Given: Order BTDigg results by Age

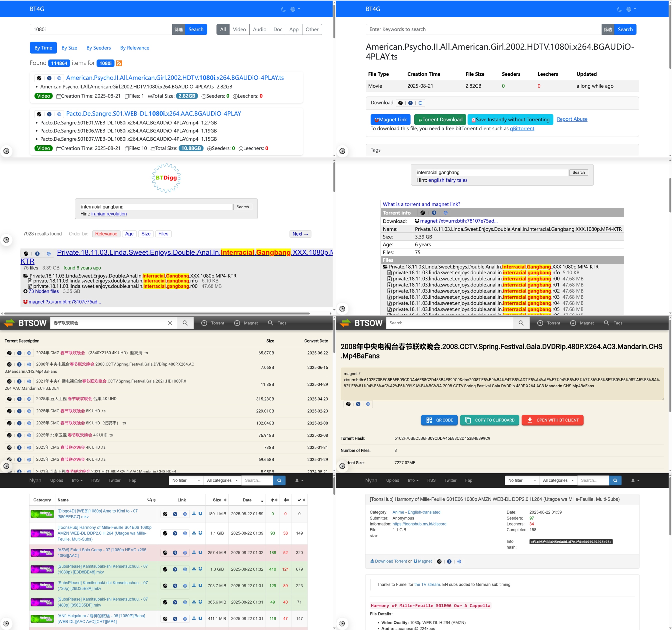Looking at the screenshot, I should point(129,234).
